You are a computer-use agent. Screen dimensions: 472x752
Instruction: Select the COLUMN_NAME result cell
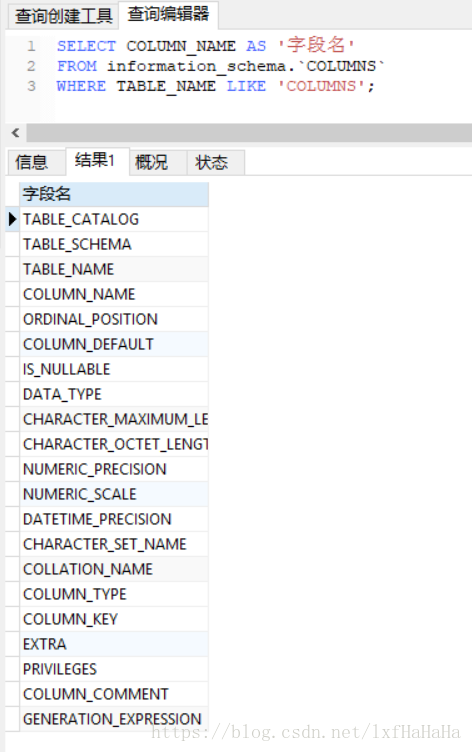point(114,294)
